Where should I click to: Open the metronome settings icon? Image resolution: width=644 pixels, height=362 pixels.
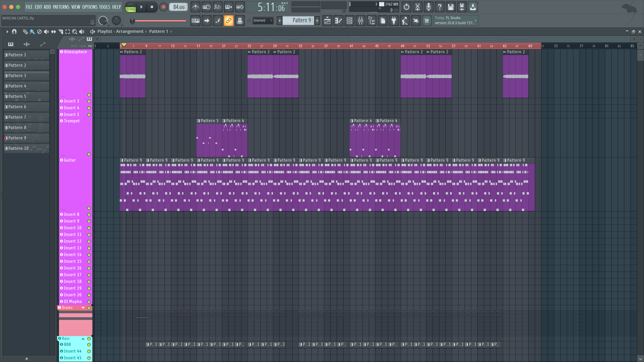tap(196, 7)
